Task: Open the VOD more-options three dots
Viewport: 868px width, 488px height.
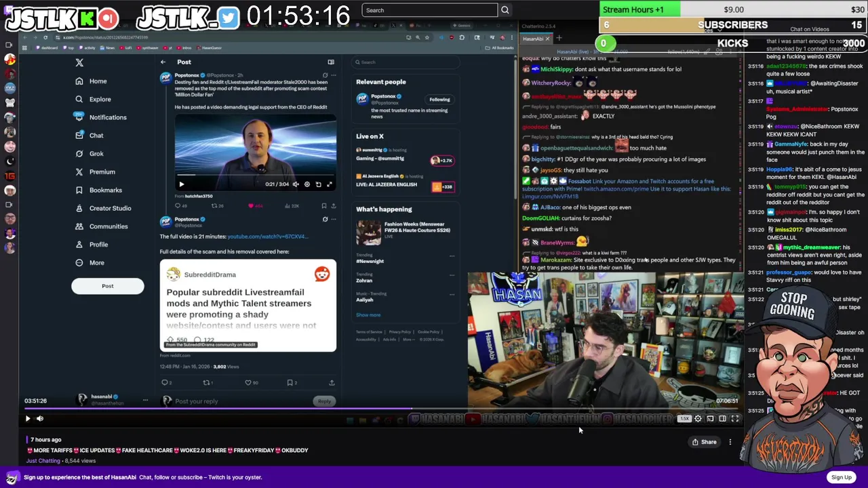Action: point(730,442)
